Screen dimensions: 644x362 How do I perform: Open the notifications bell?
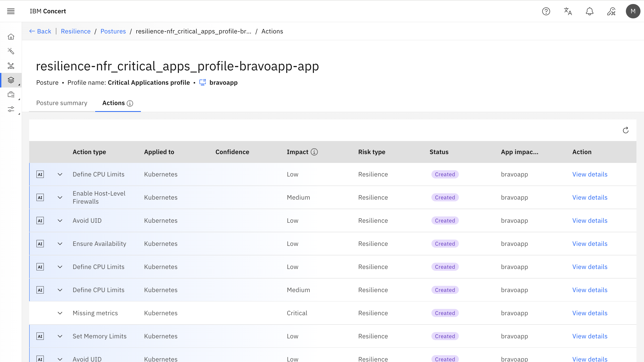click(x=589, y=11)
